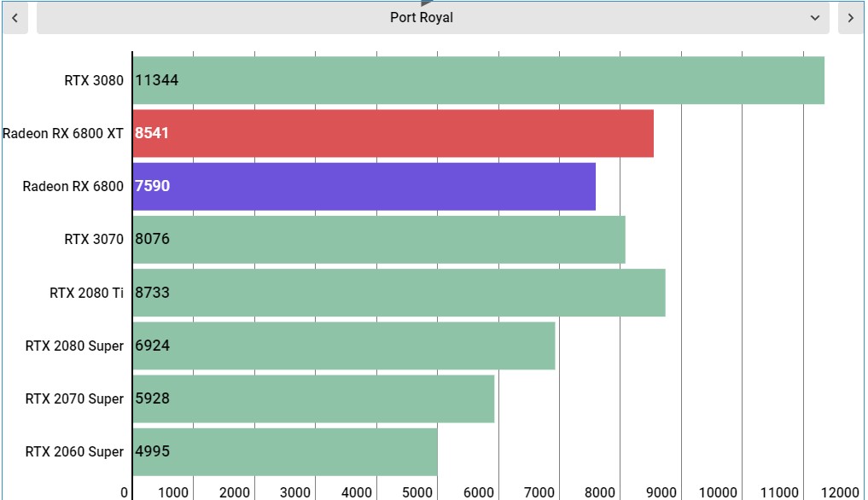The image size is (868, 500).
Task: Click the RTX 3070 bar showing 8076
Action: click(x=379, y=240)
